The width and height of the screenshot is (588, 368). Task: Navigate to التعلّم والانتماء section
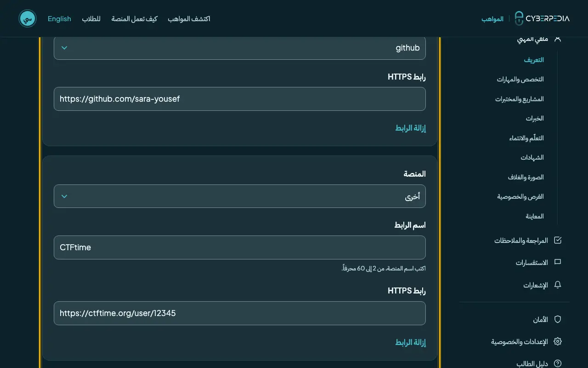click(526, 138)
